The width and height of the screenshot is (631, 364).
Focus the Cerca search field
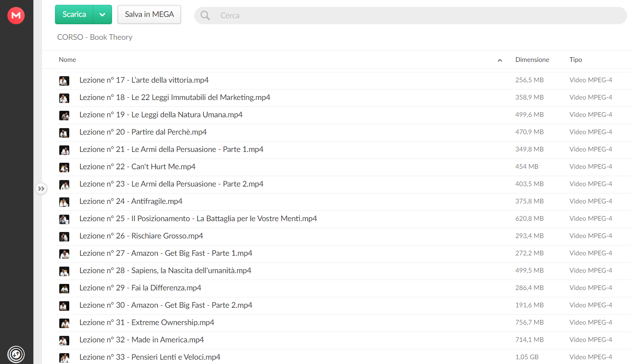point(410,16)
